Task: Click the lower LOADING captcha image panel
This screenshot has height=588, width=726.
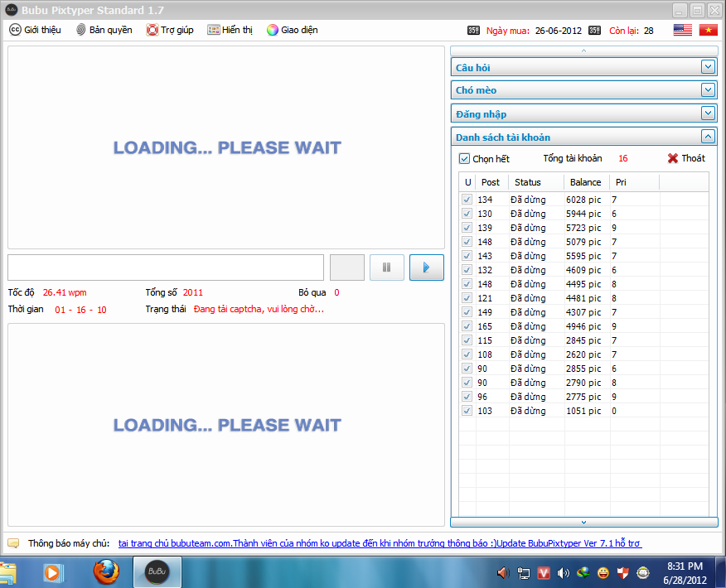Action: [226, 425]
